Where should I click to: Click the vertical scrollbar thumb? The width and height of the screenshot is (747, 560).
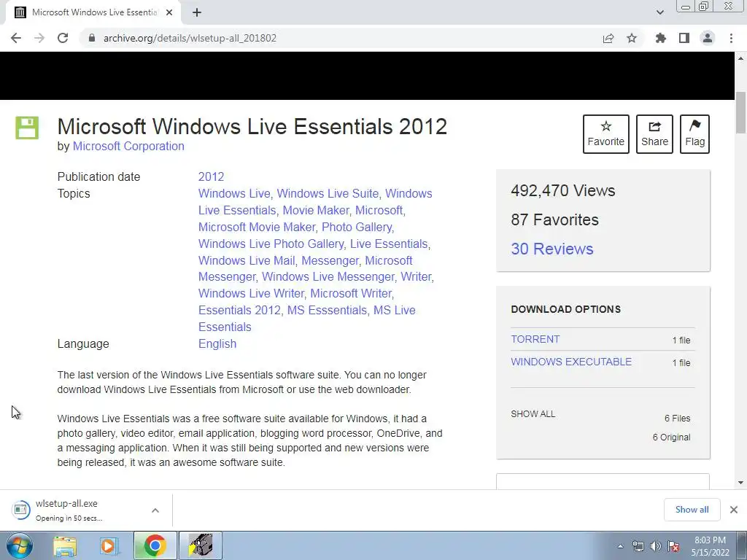741,112
